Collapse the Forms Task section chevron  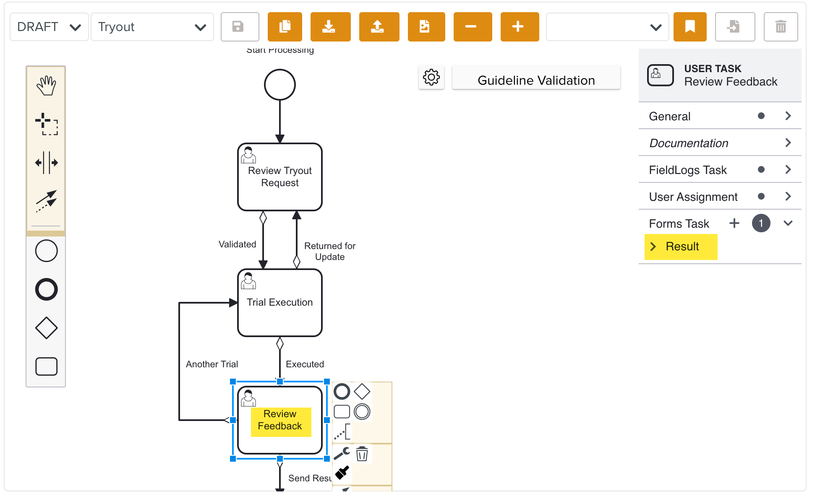pyautogui.click(x=788, y=223)
